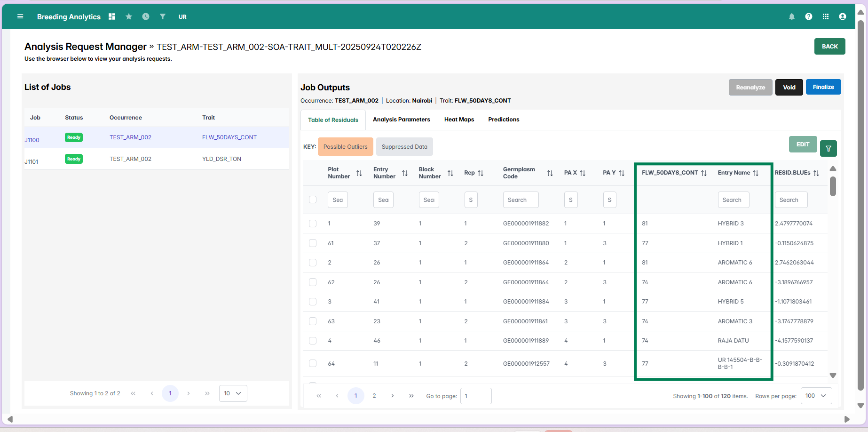Open favorites star icon
This screenshot has height=432, width=868.
(x=129, y=16)
